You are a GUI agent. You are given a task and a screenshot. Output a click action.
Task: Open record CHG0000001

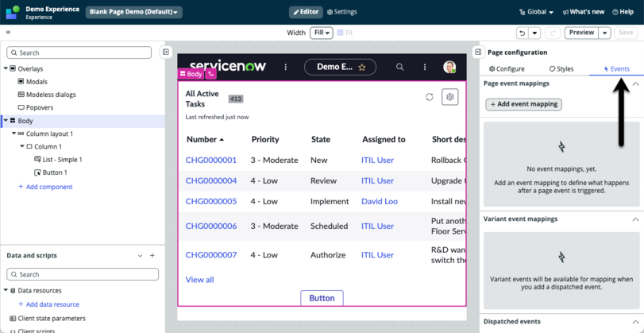tap(211, 160)
